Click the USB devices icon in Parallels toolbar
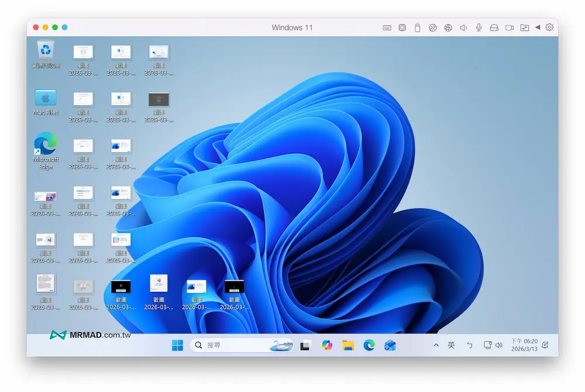The image size is (585, 392). click(x=416, y=27)
